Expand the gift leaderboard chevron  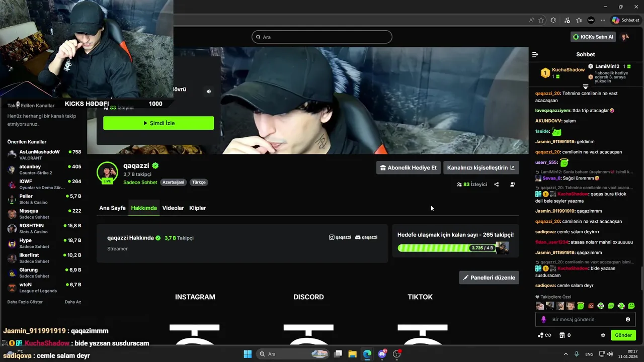[585, 86]
